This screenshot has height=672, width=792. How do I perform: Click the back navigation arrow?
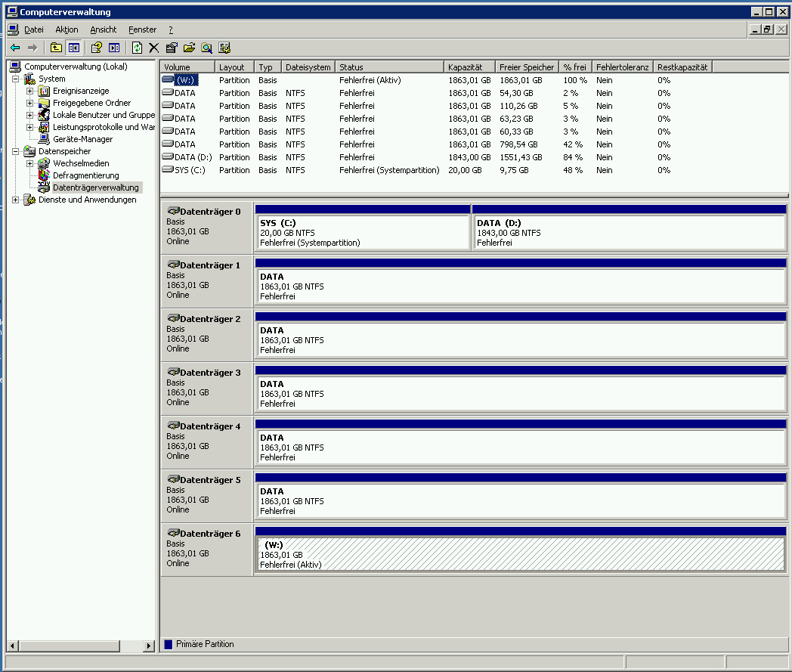tap(15, 47)
